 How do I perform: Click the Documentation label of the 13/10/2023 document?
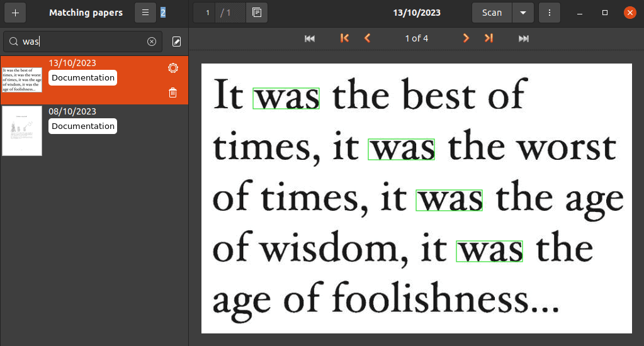(83, 77)
